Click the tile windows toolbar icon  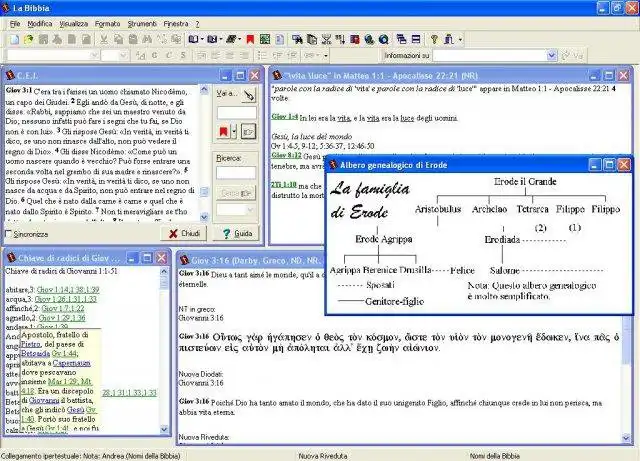pos(416,39)
